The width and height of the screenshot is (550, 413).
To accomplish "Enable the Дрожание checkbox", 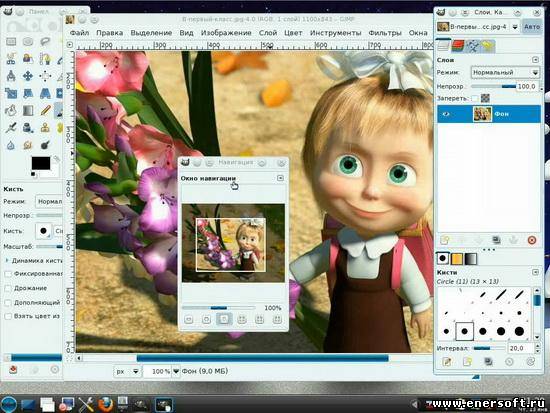I will click(8, 288).
